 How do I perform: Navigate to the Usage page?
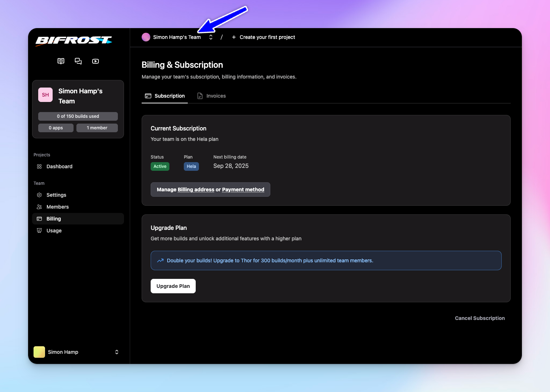[54, 231]
